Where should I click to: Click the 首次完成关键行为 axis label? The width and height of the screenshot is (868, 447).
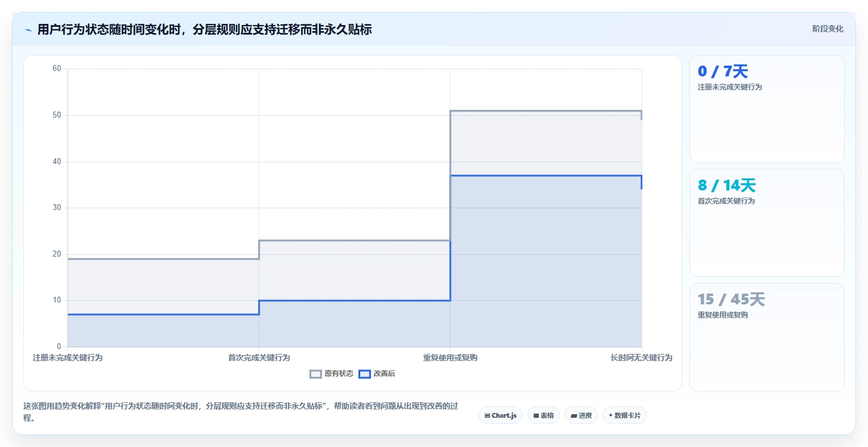[259, 357]
